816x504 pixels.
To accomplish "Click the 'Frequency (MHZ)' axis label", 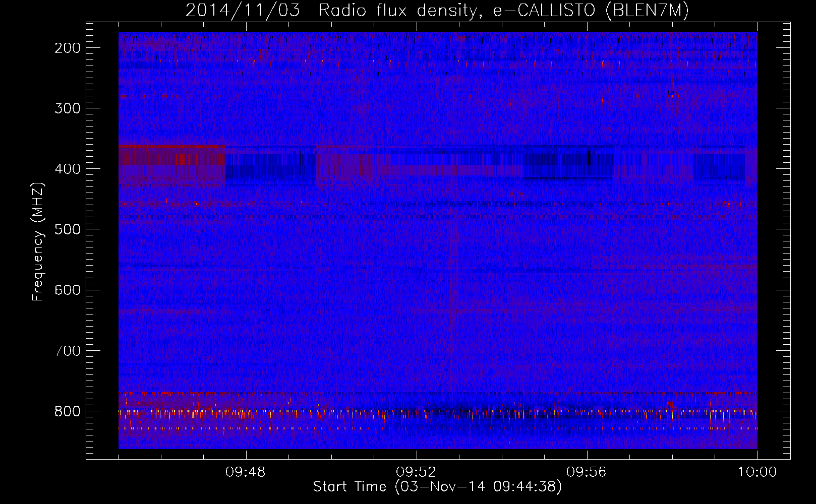I will (38, 242).
